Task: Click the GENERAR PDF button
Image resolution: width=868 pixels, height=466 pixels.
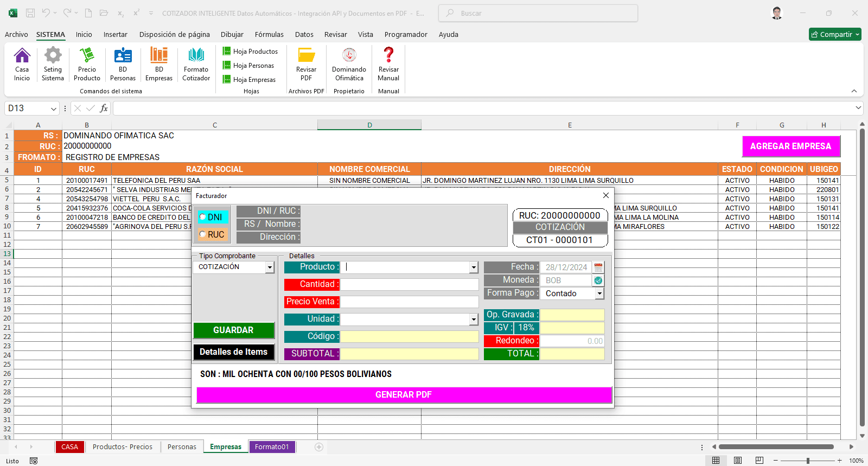Action: (x=404, y=395)
